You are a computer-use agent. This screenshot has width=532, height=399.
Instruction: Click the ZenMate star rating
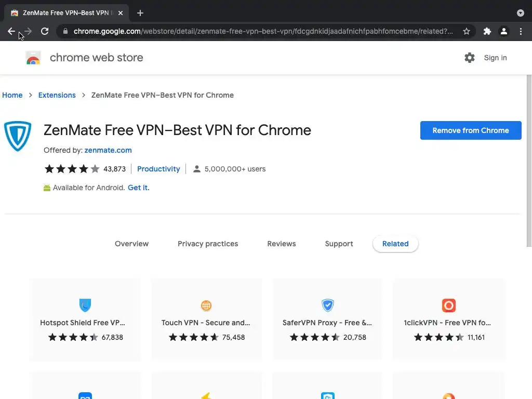coord(72,169)
